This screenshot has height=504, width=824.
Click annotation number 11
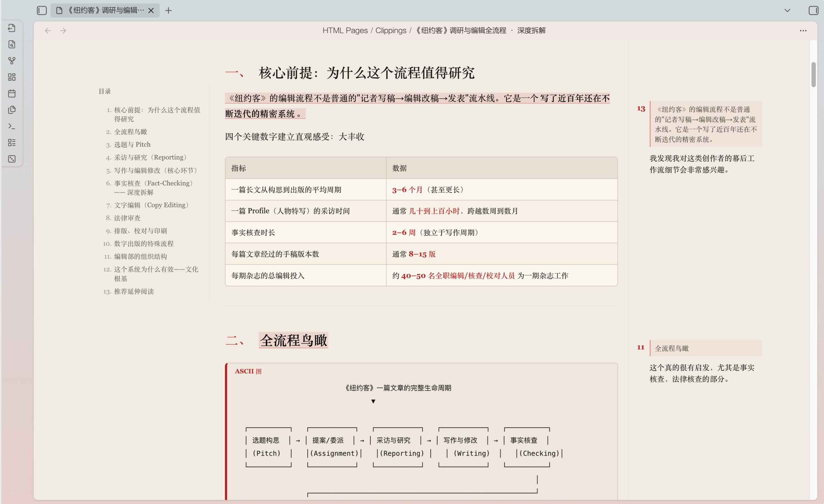tap(641, 347)
